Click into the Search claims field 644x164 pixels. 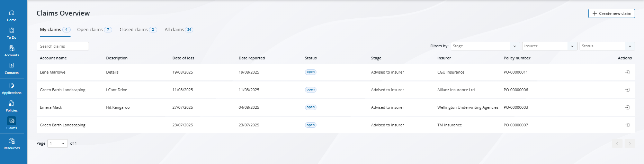[x=63, y=46]
